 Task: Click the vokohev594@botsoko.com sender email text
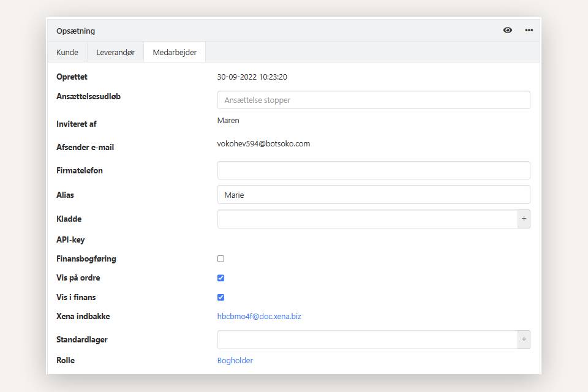(x=263, y=144)
